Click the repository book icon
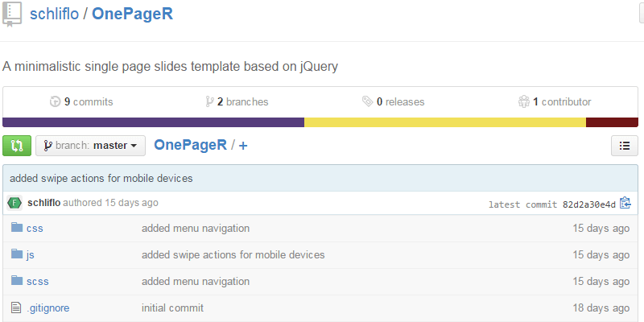The width and height of the screenshot is (644, 322). tap(12, 14)
